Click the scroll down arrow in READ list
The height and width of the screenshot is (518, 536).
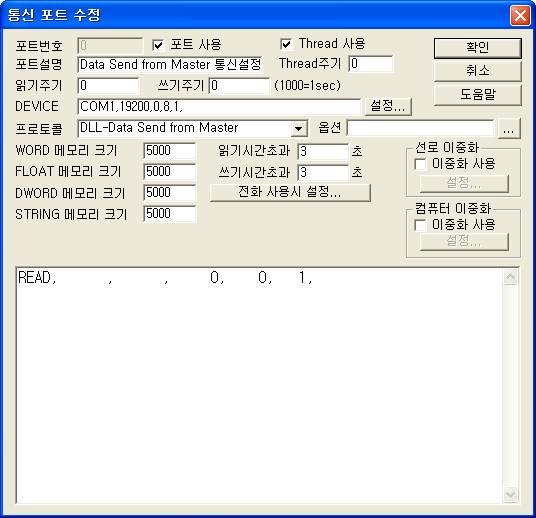(x=510, y=495)
